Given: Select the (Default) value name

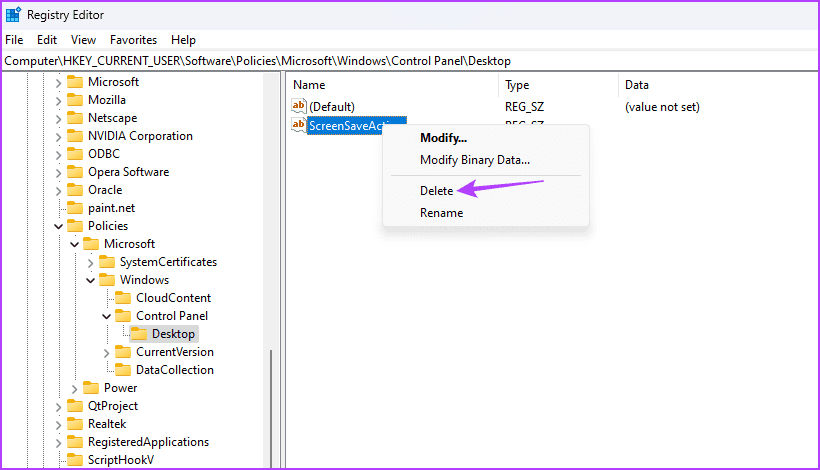Looking at the screenshot, I should 332,107.
